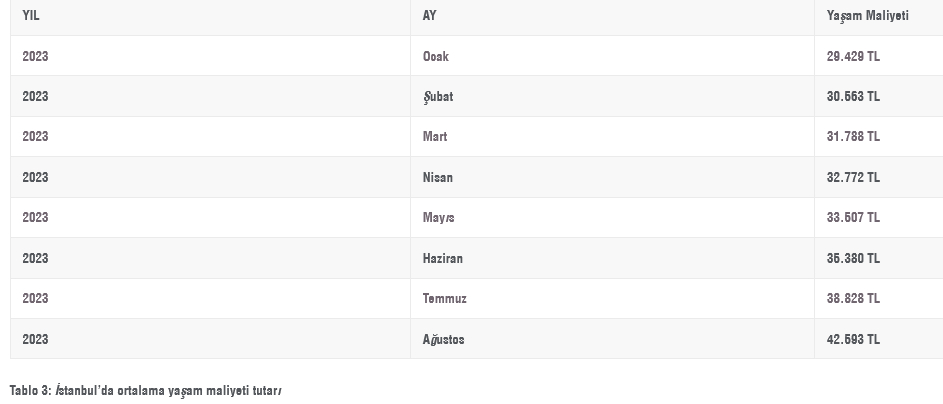Select the 35.380 TL cost value
The height and width of the screenshot is (404, 943).
pyautogui.click(x=853, y=259)
